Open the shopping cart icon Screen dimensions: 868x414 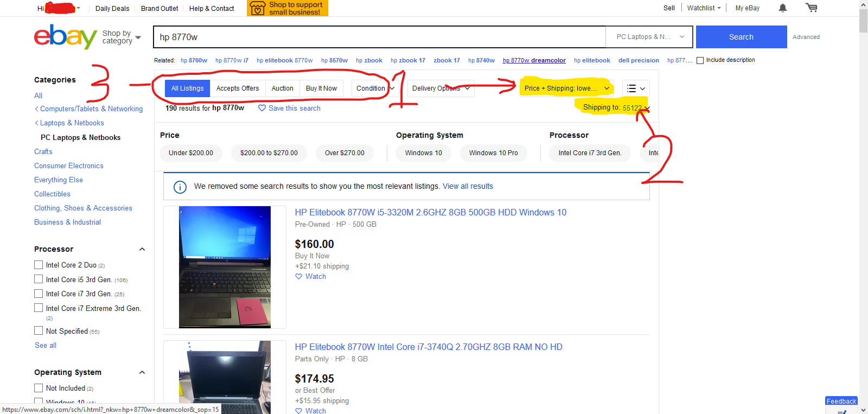point(812,8)
